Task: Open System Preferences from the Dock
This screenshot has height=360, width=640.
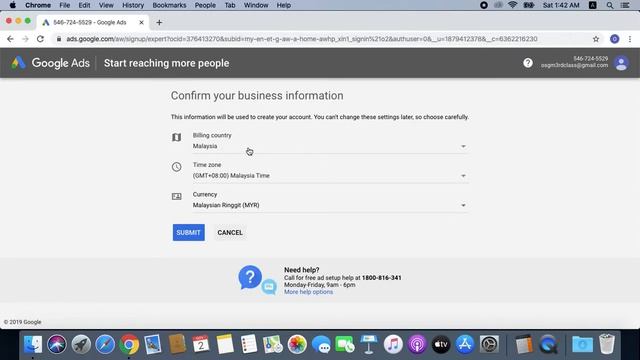Action: click(x=489, y=344)
